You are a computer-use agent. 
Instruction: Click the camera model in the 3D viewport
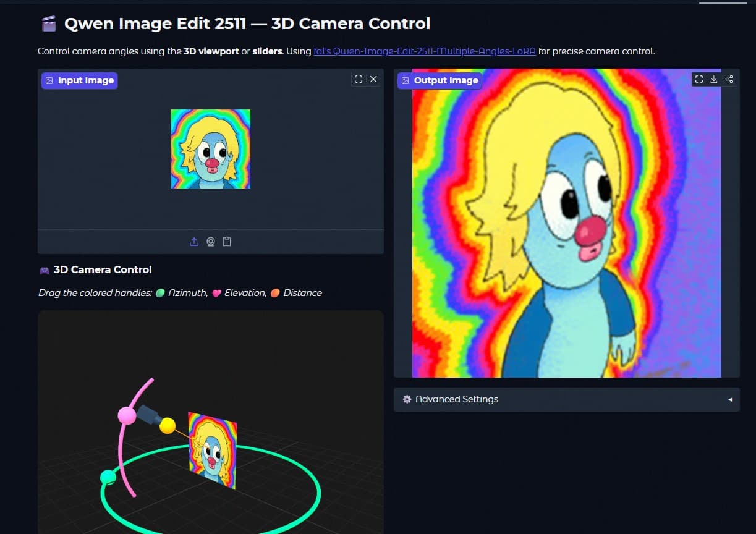click(147, 416)
